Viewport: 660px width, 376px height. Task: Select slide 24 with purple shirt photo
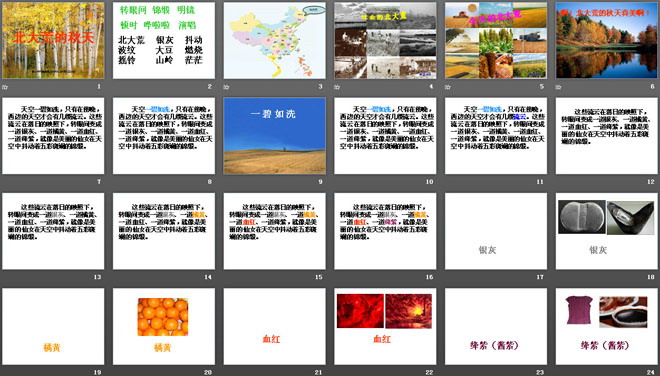(x=607, y=326)
